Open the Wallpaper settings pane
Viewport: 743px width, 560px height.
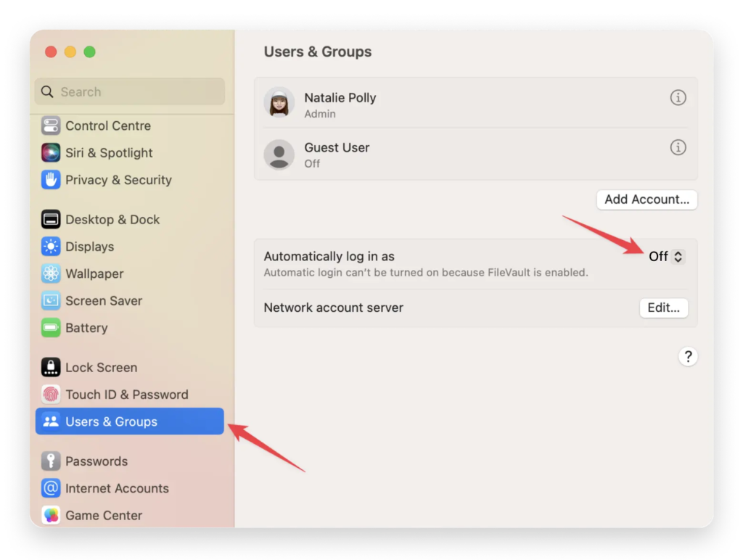129,273
